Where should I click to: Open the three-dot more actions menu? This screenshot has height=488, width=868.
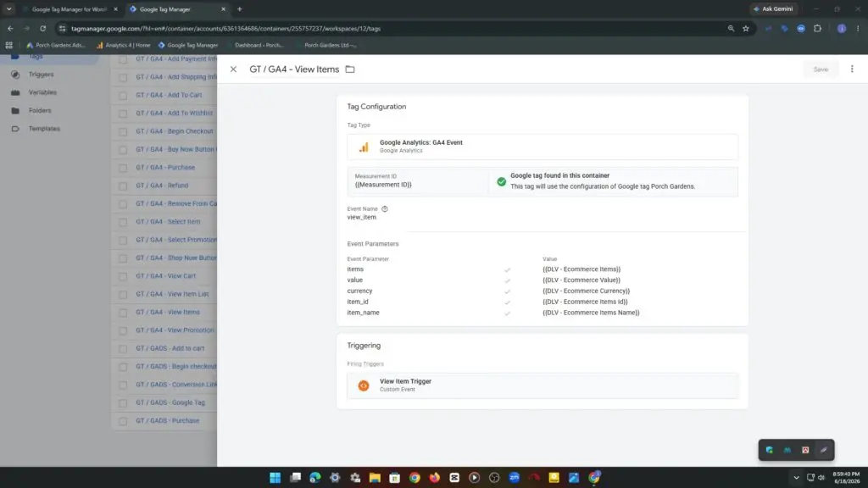click(852, 69)
